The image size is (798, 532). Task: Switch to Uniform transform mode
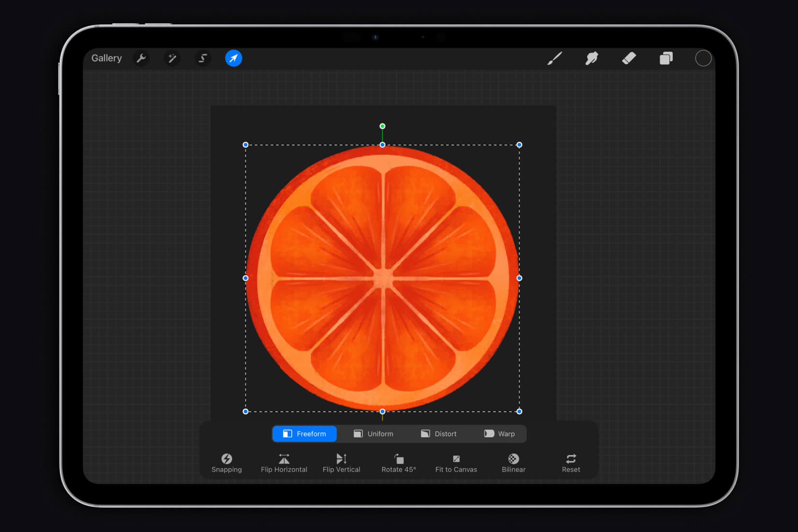coord(373,434)
